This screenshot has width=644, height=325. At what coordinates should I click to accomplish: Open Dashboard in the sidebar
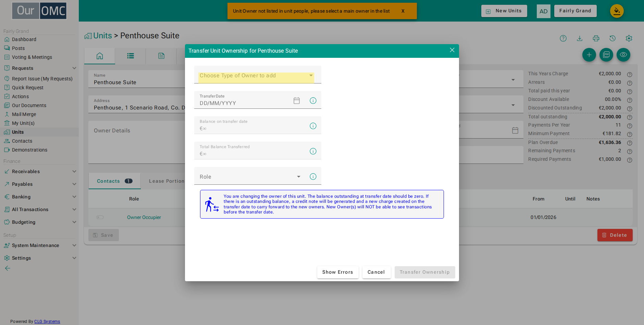pos(24,39)
